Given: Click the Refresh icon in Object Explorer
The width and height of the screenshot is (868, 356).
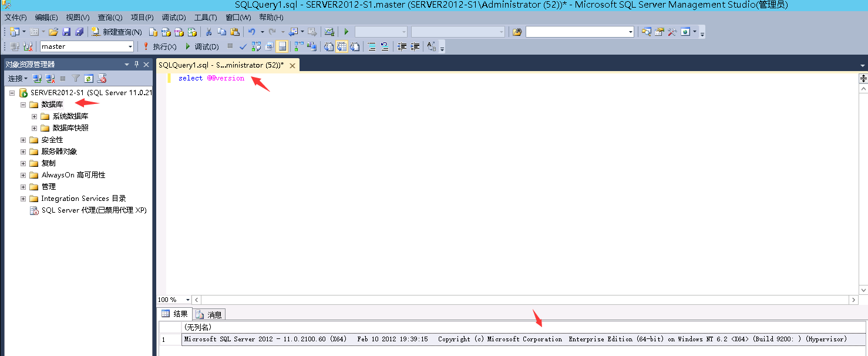Looking at the screenshot, I should point(88,78).
